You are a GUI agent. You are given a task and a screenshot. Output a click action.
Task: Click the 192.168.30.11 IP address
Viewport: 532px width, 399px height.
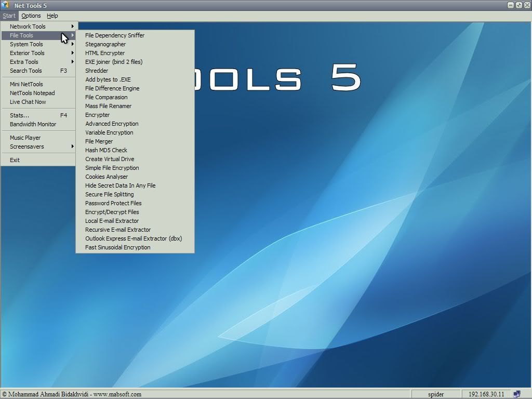pyautogui.click(x=486, y=394)
